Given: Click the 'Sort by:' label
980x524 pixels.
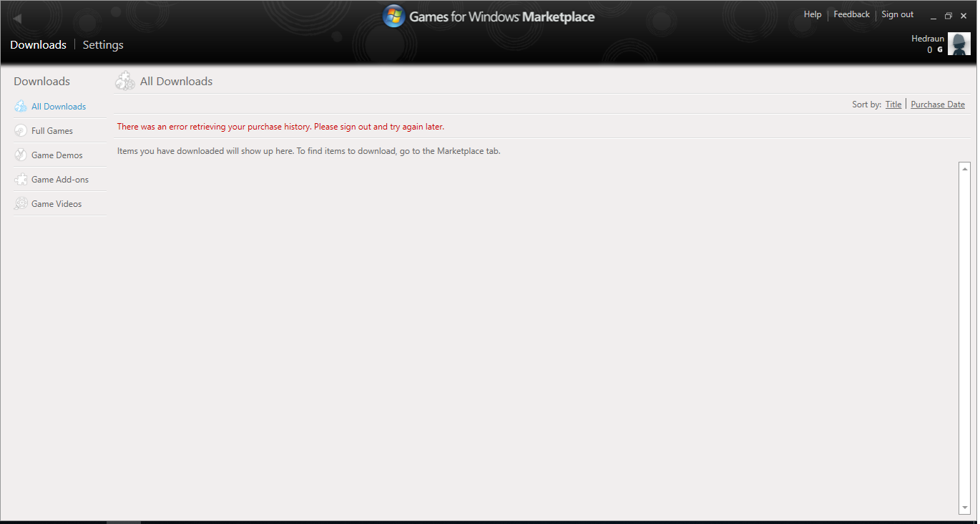Looking at the screenshot, I should coord(867,105).
